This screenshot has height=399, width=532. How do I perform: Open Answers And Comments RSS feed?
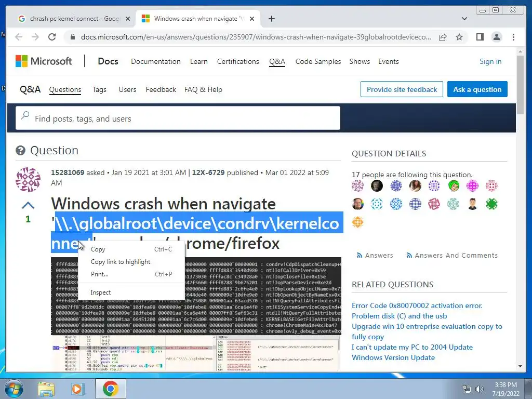coord(453,255)
